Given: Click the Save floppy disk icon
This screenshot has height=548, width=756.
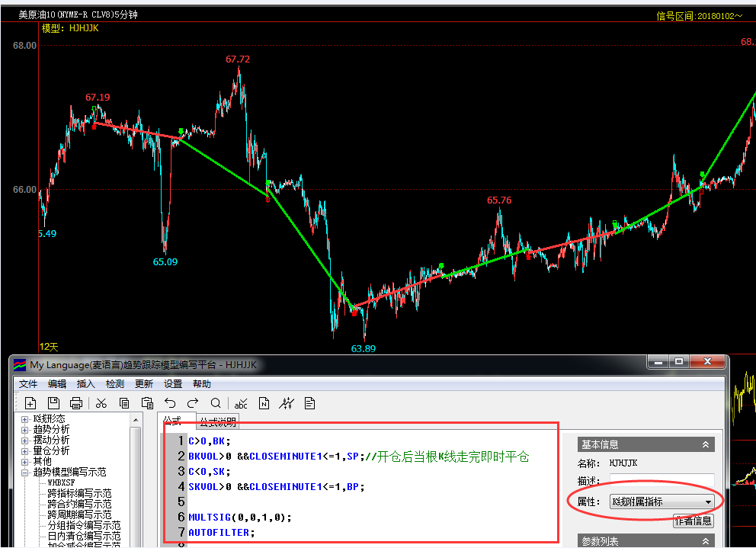Looking at the screenshot, I should (53, 403).
